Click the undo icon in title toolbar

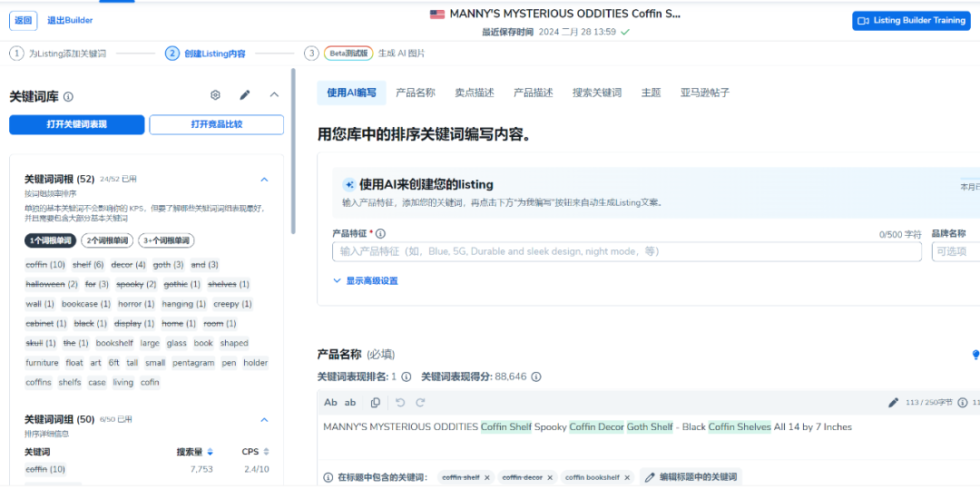pyautogui.click(x=401, y=403)
